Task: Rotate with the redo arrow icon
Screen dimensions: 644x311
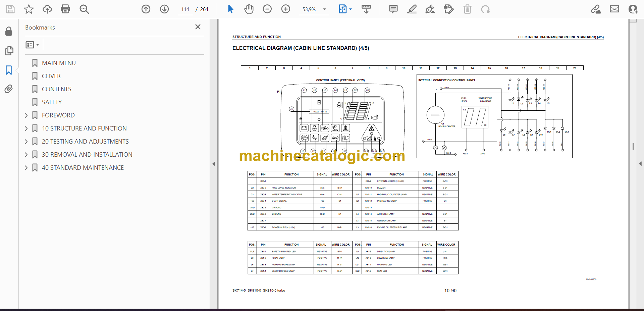Action: (x=485, y=9)
